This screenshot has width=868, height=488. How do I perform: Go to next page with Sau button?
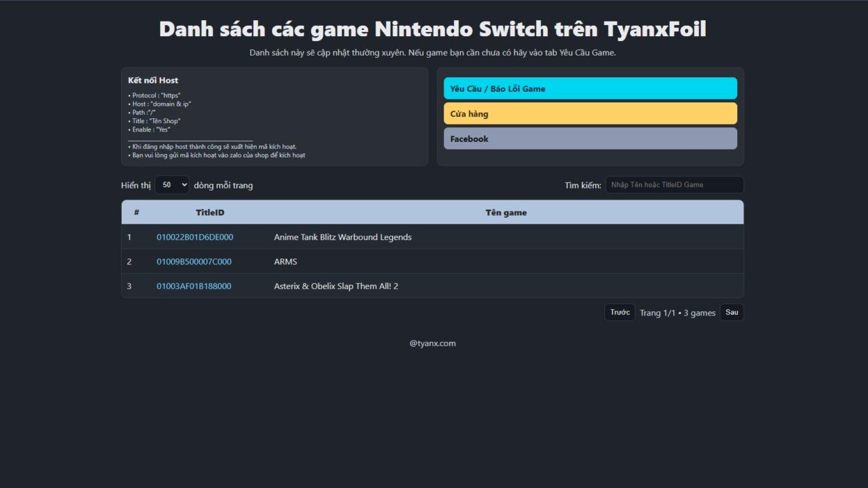point(732,312)
